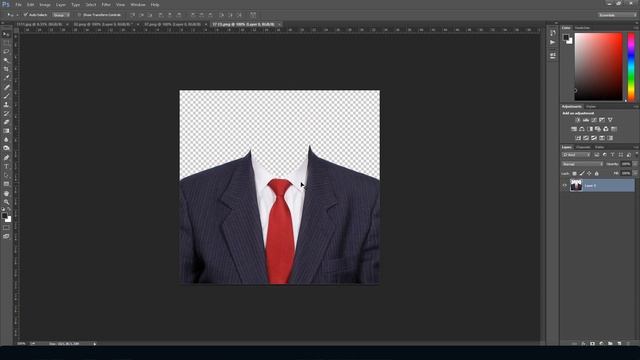Click the Opacity value field
The height and width of the screenshot is (360, 640).
pos(626,164)
